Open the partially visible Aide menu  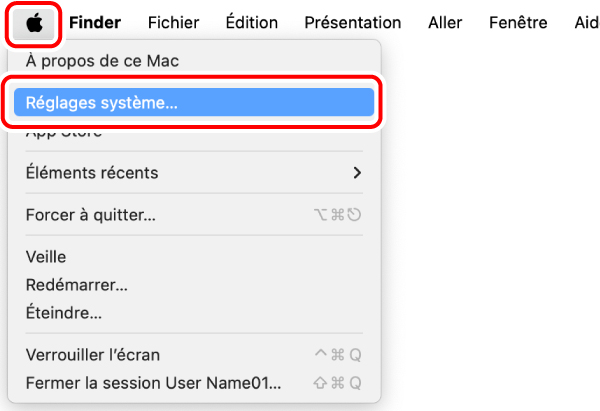pos(586,22)
